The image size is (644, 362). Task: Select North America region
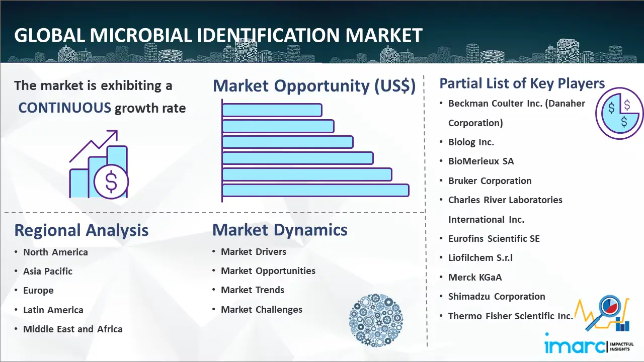55,252
